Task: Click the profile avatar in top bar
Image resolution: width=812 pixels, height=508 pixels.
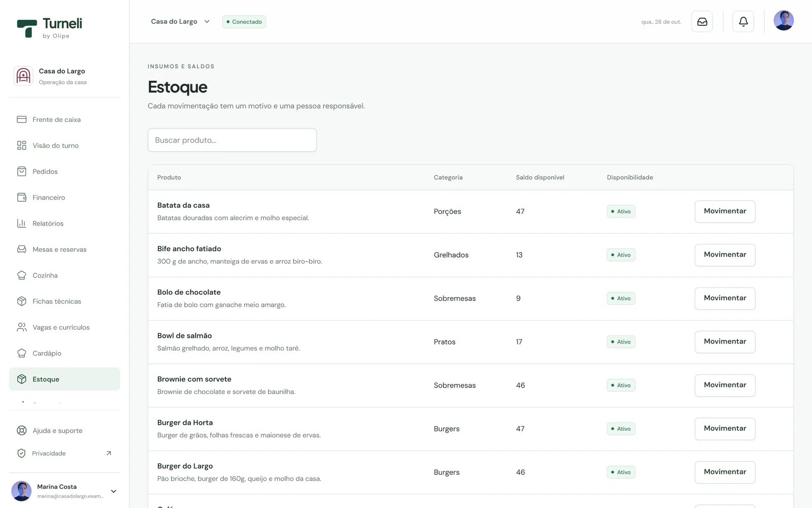Action: pyautogui.click(x=784, y=21)
